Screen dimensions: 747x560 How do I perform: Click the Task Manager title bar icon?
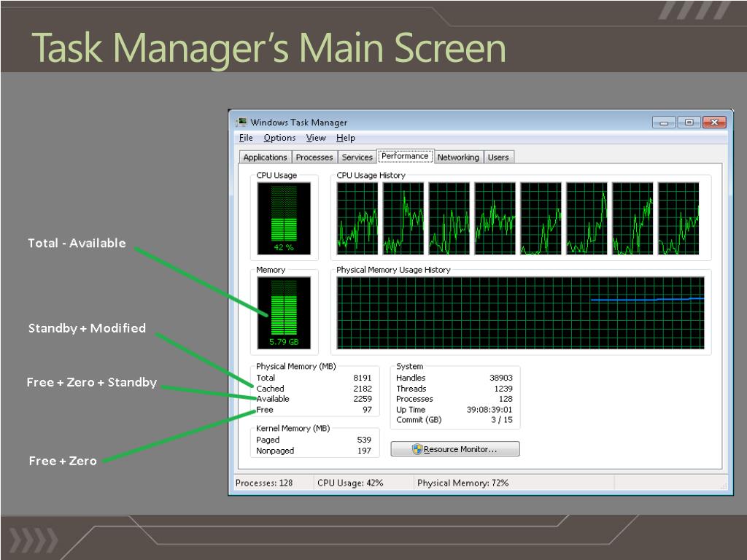(242, 122)
